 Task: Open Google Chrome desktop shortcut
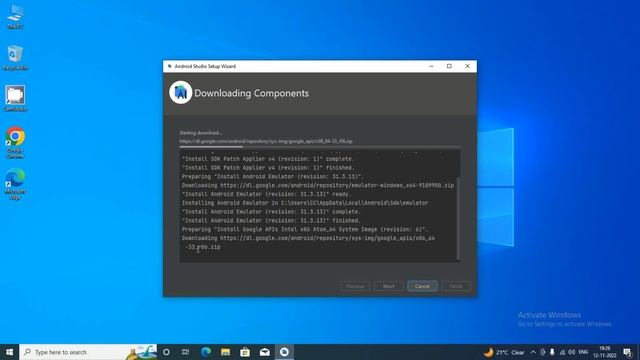(15, 142)
